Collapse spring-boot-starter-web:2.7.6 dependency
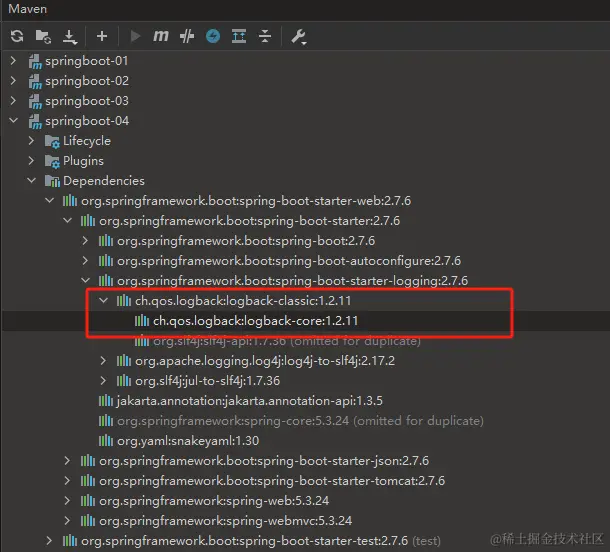The height and width of the screenshot is (552, 610). click(x=49, y=201)
